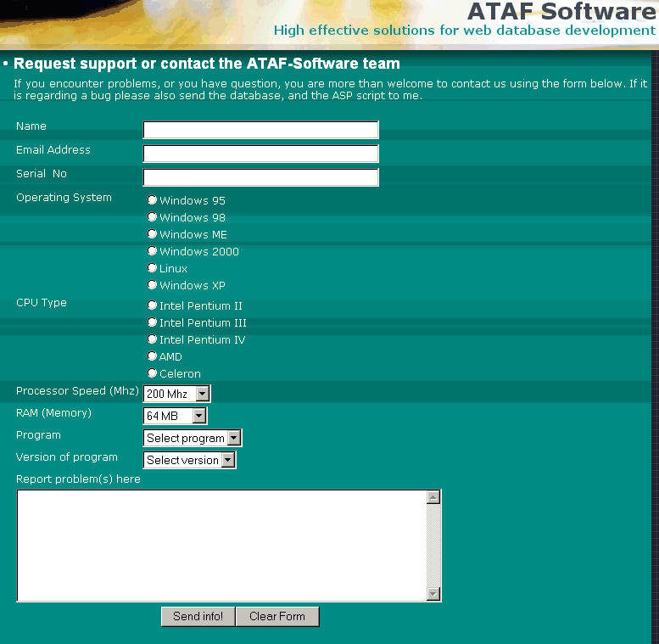Choose Intel Pentium III as CPU type
This screenshot has width=659, height=644.
click(x=152, y=322)
